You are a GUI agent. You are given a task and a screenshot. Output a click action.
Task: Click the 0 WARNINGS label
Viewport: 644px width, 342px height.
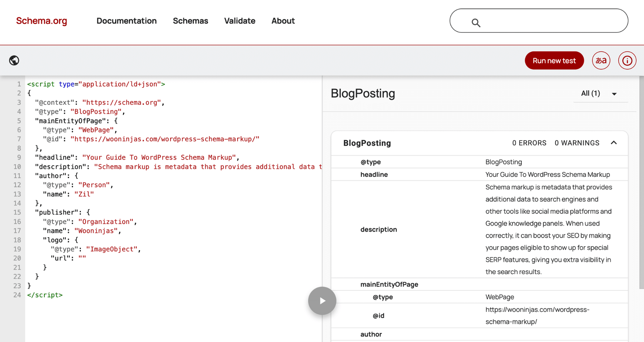coord(577,143)
